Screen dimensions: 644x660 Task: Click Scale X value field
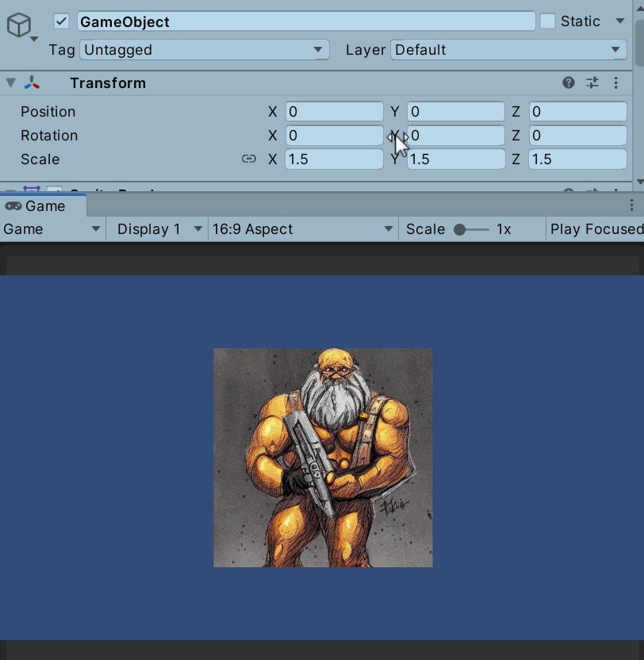[334, 159]
